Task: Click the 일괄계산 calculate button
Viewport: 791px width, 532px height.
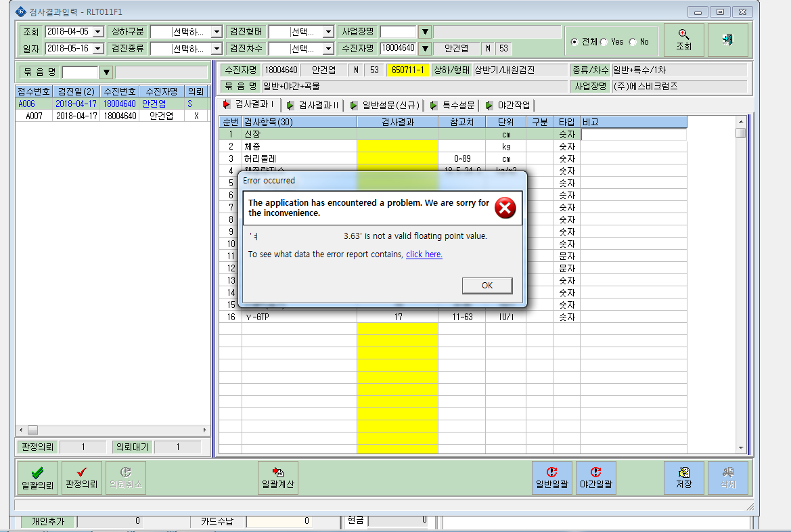Action: point(278,477)
